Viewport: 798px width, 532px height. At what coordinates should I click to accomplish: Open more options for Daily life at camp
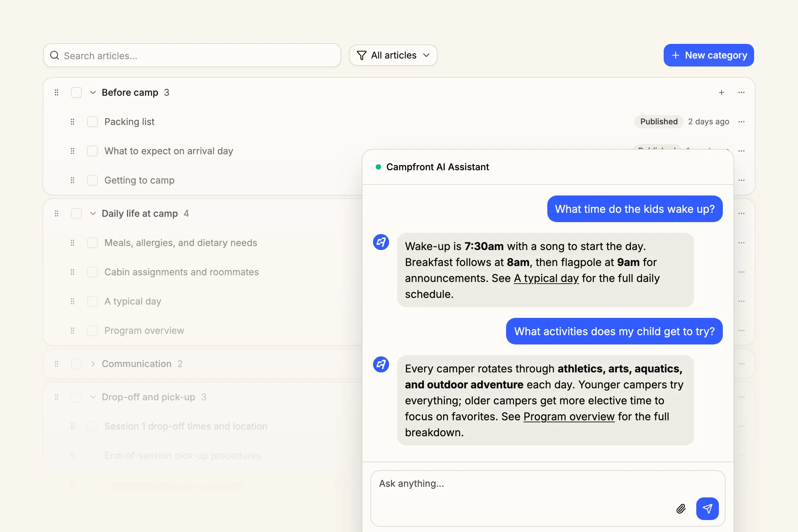[742, 213]
